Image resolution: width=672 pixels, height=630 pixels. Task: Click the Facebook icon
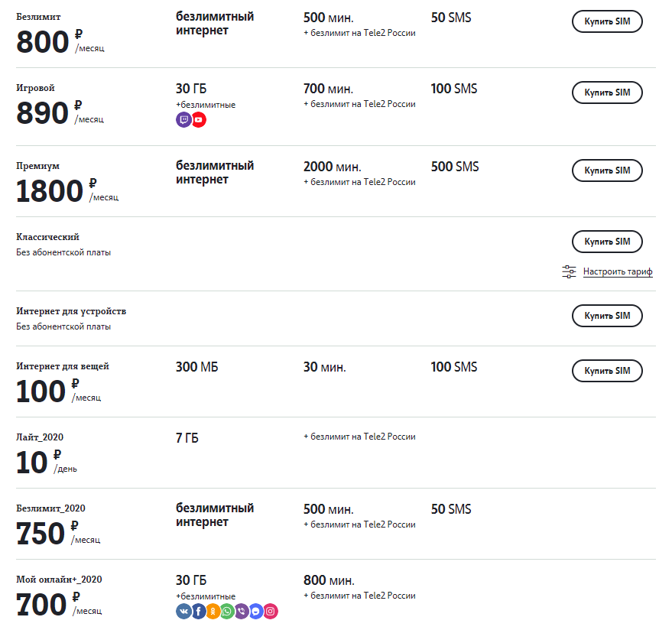click(x=198, y=611)
